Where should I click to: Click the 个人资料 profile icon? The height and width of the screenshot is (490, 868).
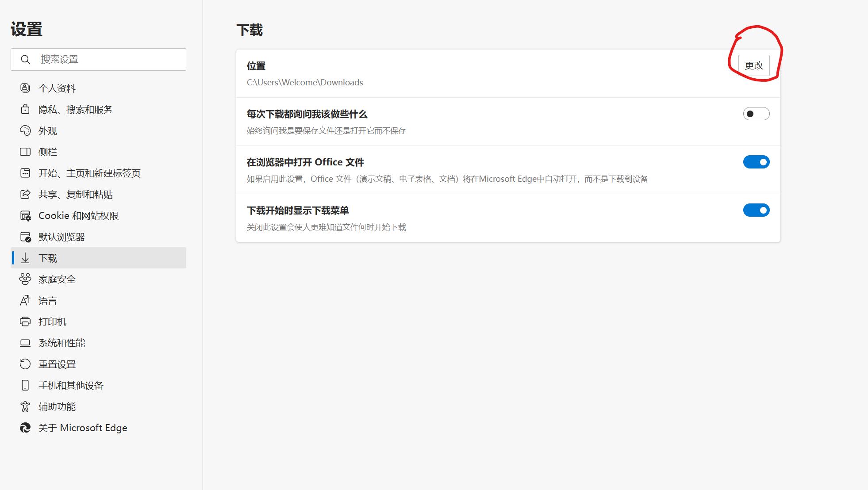pyautogui.click(x=25, y=88)
